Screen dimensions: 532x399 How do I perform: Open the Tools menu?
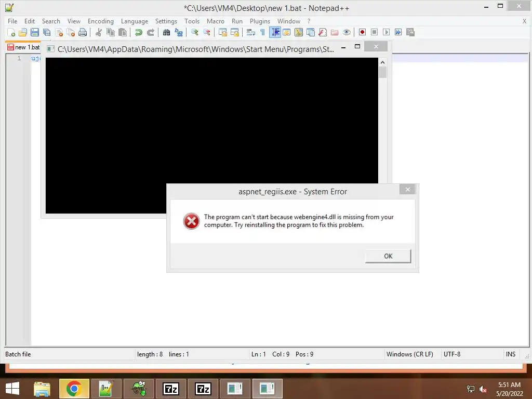pos(192,21)
